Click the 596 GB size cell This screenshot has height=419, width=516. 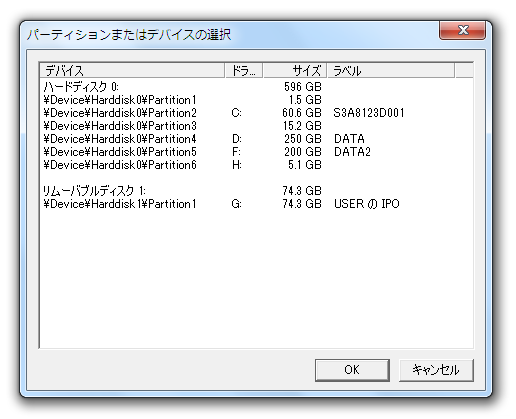pos(303,87)
